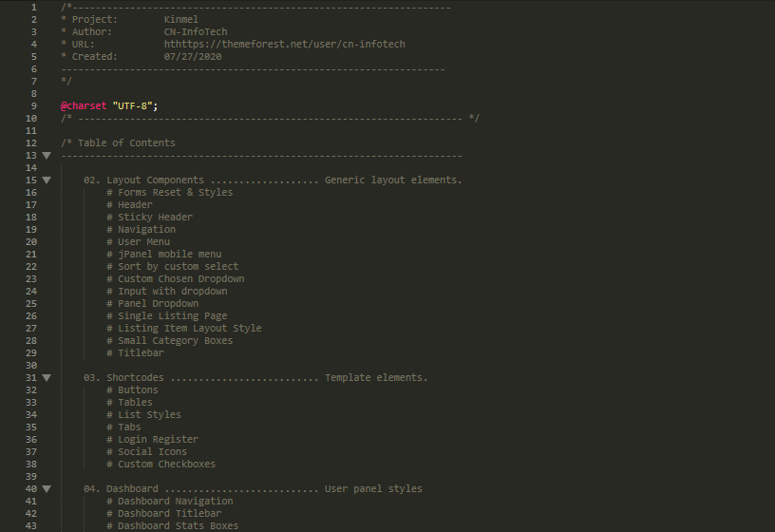Viewport: 775px width, 532px height.
Task: Click the Login Register comment line
Action: [153, 440]
